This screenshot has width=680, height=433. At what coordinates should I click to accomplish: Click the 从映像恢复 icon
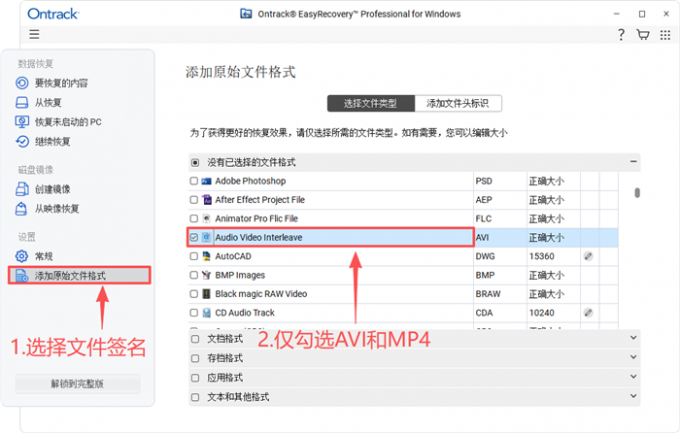pyautogui.click(x=21, y=209)
